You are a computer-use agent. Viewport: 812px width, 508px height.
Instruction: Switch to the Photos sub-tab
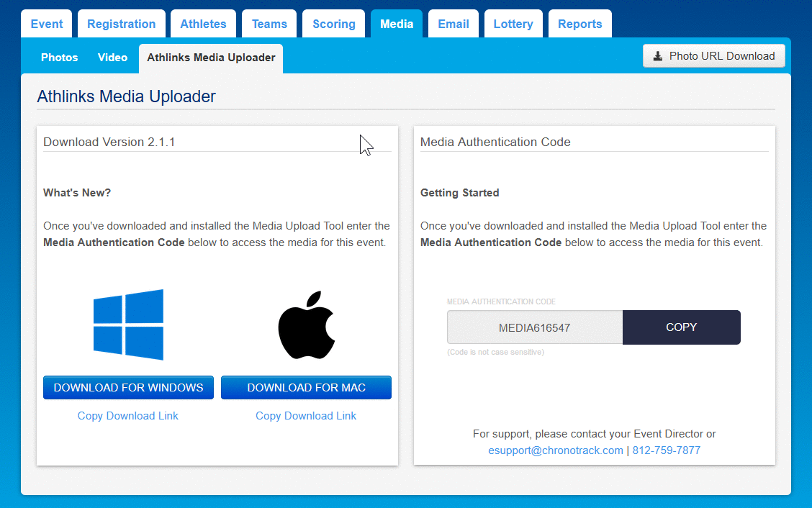(60, 58)
